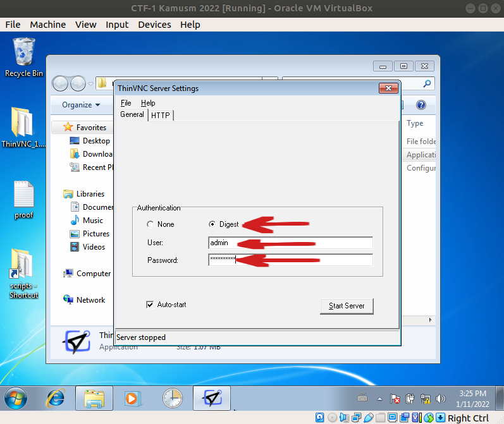Open the Recycle Bin desktop icon
Image resolution: width=504 pixels, height=424 pixels.
click(24, 57)
